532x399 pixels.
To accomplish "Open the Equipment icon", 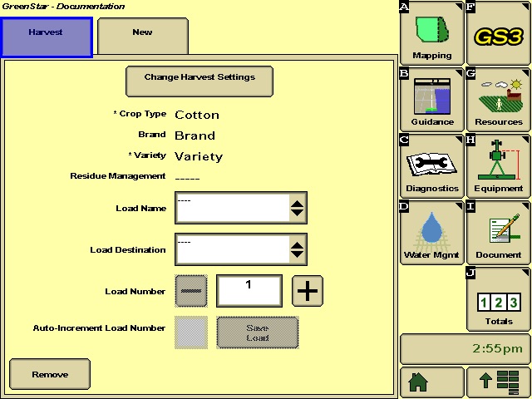I will pos(498,166).
